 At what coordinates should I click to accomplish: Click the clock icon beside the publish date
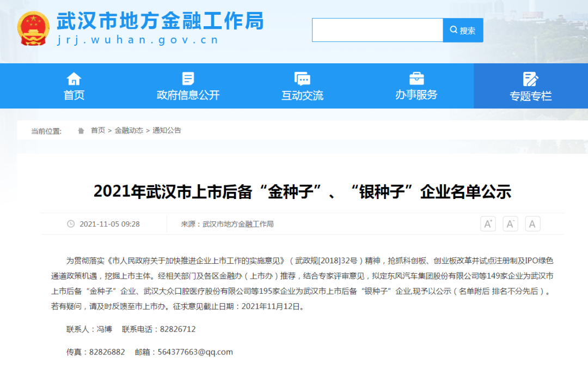pos(71,224)
